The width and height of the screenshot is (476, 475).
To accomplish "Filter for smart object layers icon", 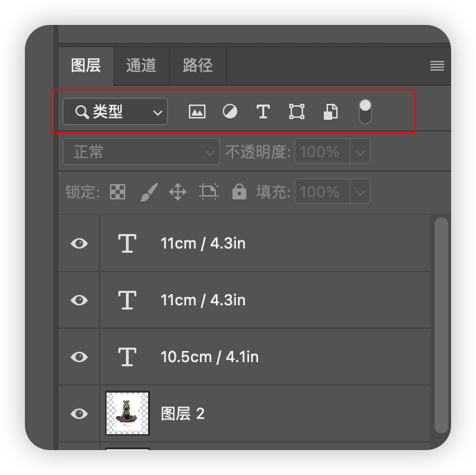I will (x=331, y=111).
